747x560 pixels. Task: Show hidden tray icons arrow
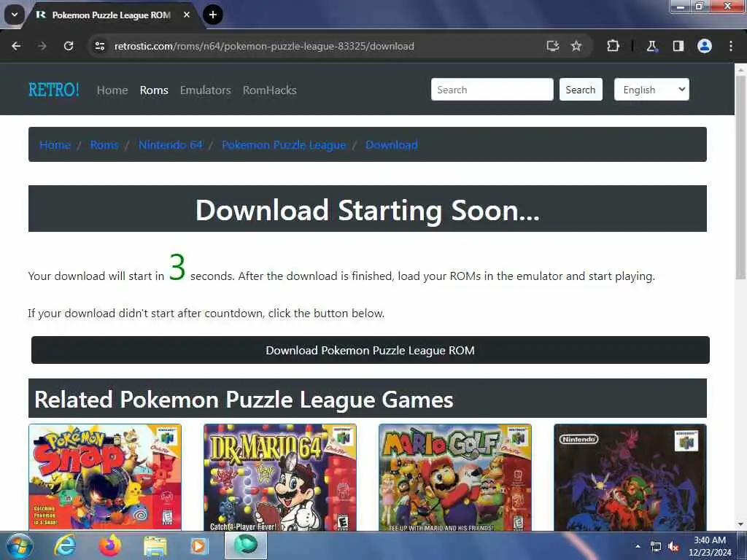(638, 546)
